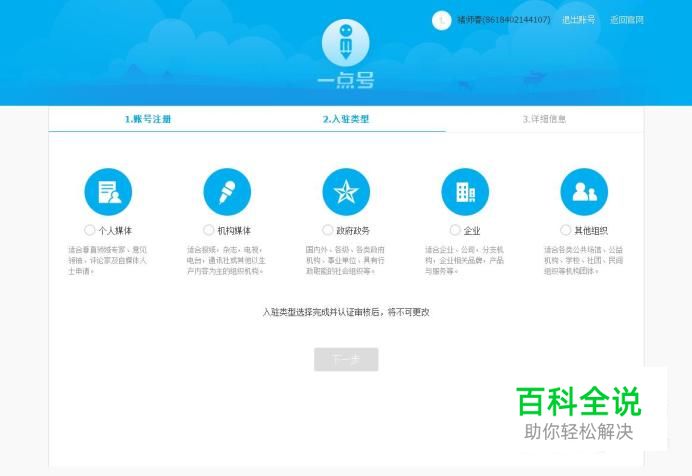Click the 一点号 pencil logo icon
The width and height of the screenshot is (692, 476).
coord(346,43)
